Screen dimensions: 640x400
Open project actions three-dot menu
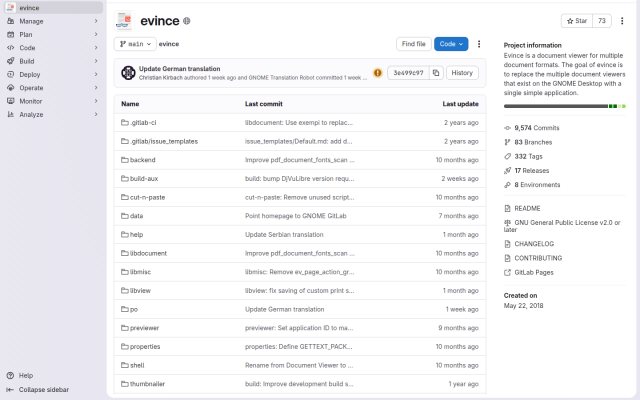(x=622, y=21)
